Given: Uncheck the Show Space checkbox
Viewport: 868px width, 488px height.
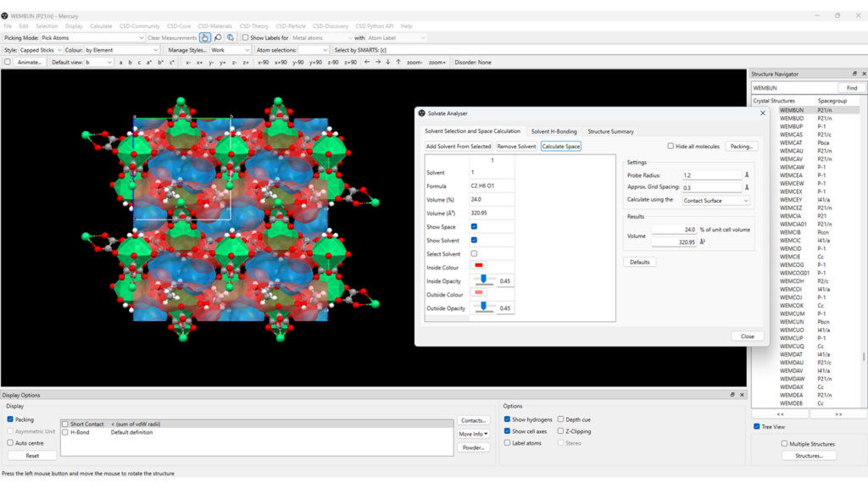Looking at the screenshot, I should click(474, 227).
